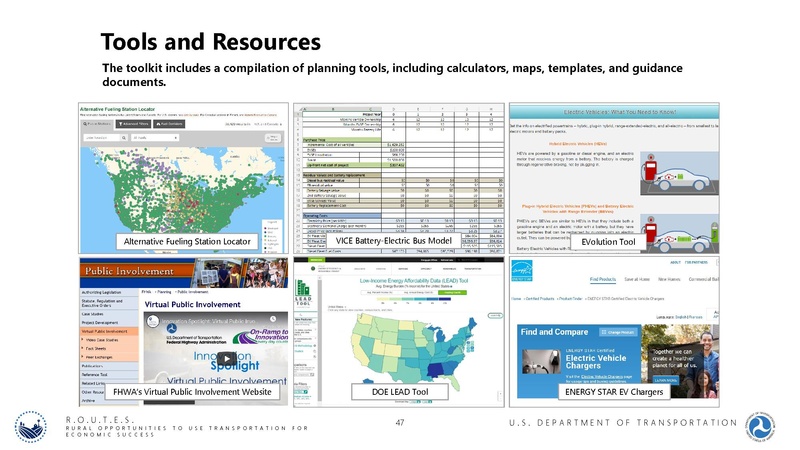Click the VICE Battery-Electric Bus Model label

(x=393, y=240)
